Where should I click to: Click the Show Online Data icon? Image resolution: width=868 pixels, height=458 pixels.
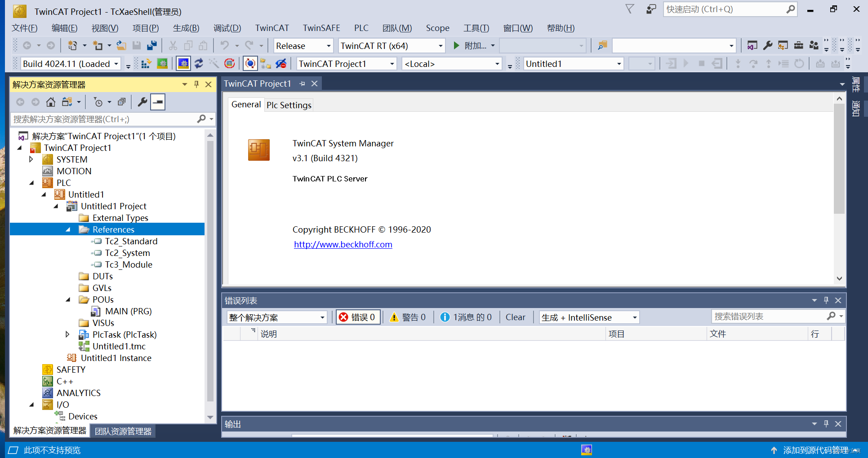(250, 64)
